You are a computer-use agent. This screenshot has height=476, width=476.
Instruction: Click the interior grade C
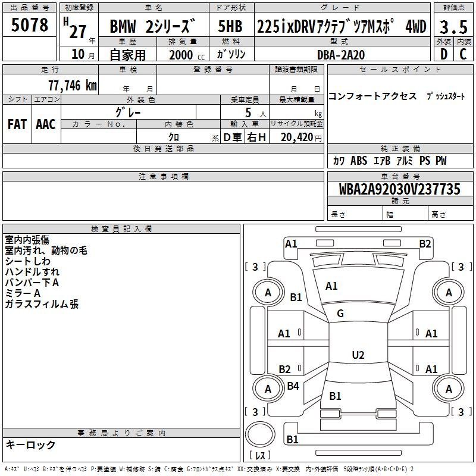[463, 54]
